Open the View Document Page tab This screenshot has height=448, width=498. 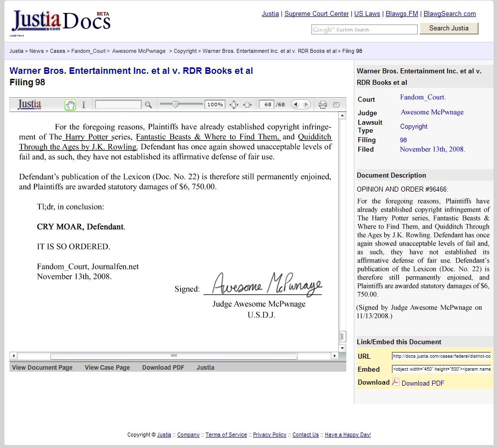point(42,368)
